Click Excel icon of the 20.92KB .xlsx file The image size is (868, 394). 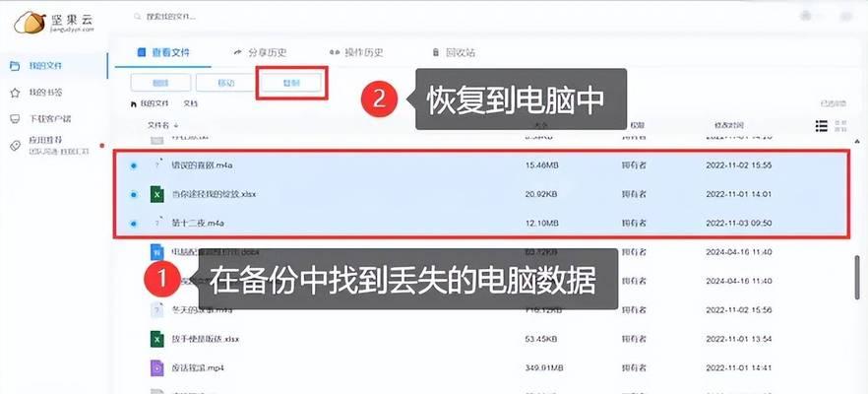coord(157,194)
